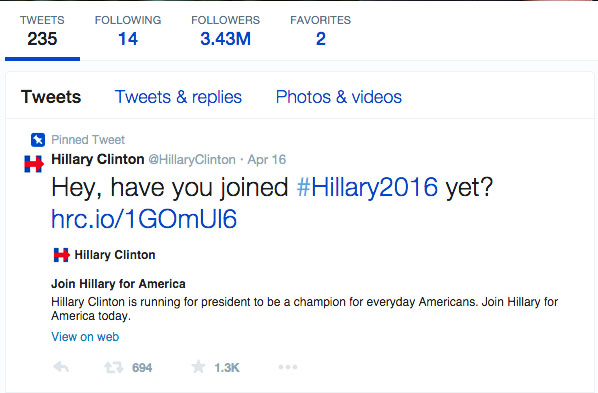This screenshot has height=393, width=598.
Task: Click View on web link
Action: coord(85,337)
